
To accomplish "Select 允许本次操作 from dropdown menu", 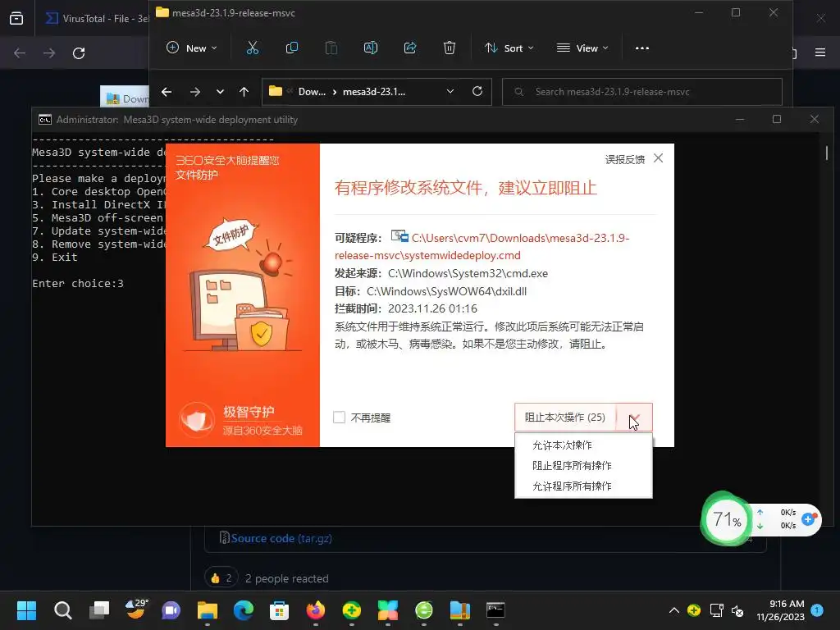I will pyautogui.click(x=562, y=445).
